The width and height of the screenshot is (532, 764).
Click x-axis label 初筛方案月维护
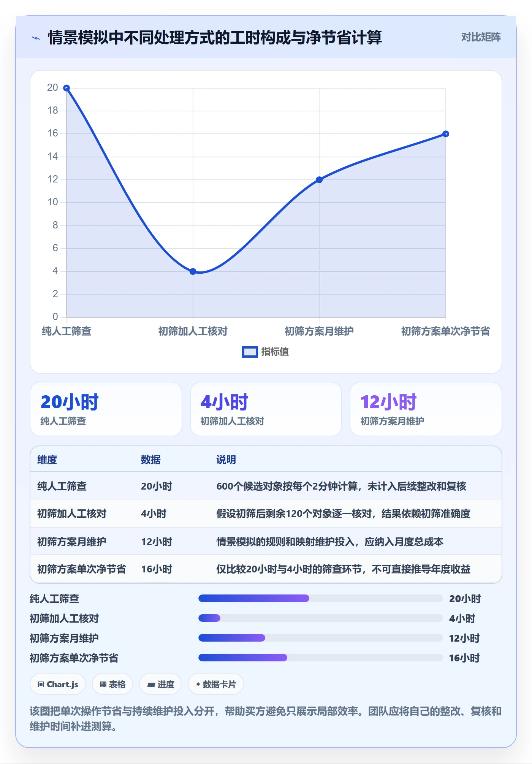pyautogui.click(x=319, y=331)
